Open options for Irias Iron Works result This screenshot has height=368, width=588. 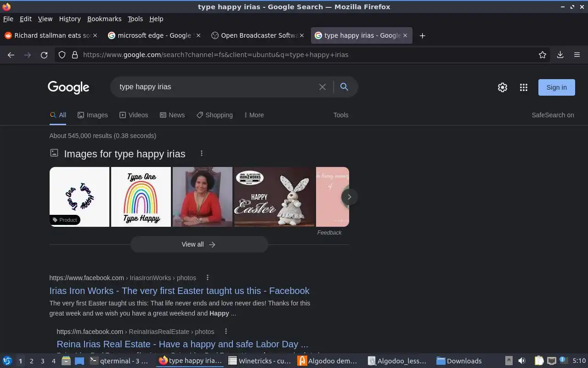(208, 277)
